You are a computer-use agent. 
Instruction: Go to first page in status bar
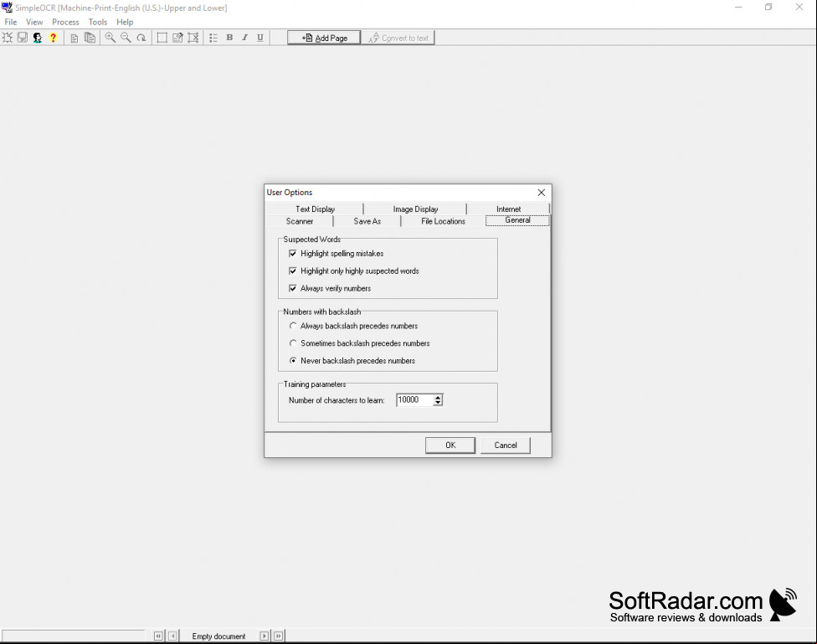[x=159, y=636]
